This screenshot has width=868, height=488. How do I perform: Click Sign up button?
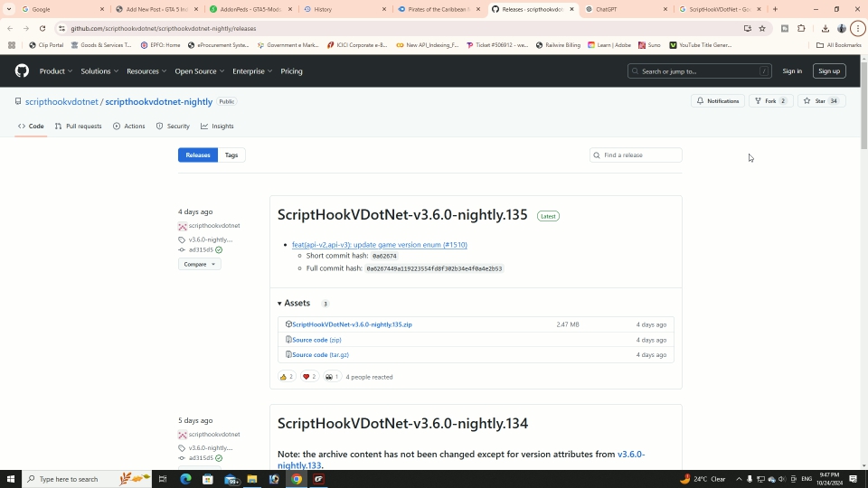pyautogui.click(x=829, y=70)
